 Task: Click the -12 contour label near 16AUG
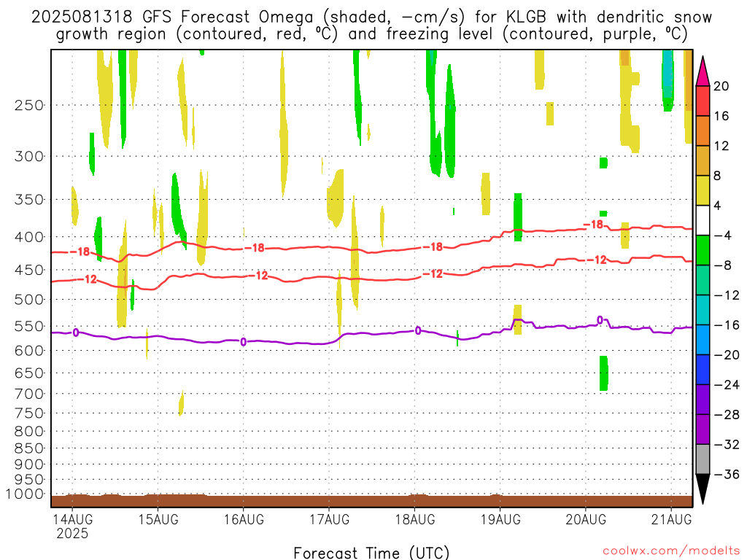click(258, 275)
